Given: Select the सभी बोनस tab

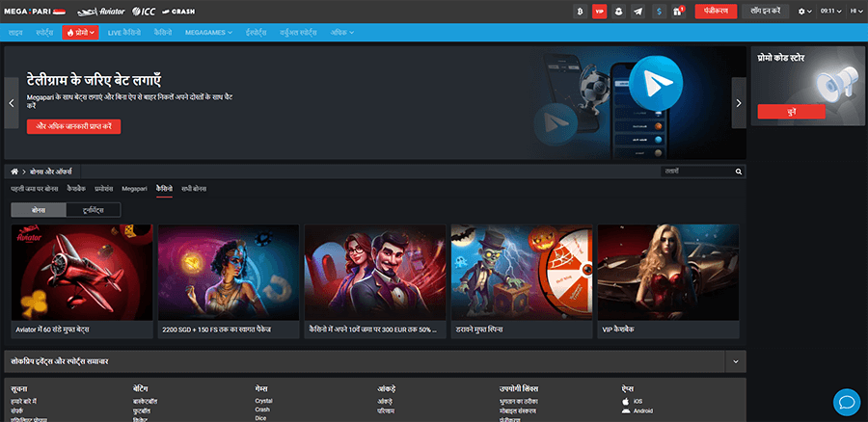Looking at the screenshot, I should [x=194, y=189].
